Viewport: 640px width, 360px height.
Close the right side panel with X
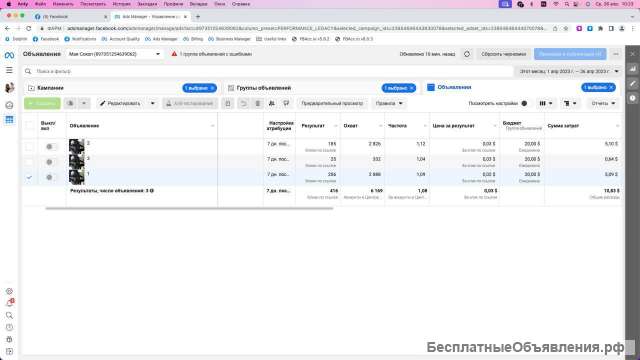[x=633, y=54]
